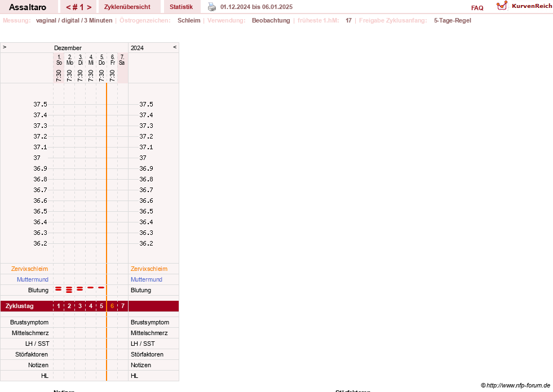Click the heavy bleeding marker on day 2

click(69, 289)
